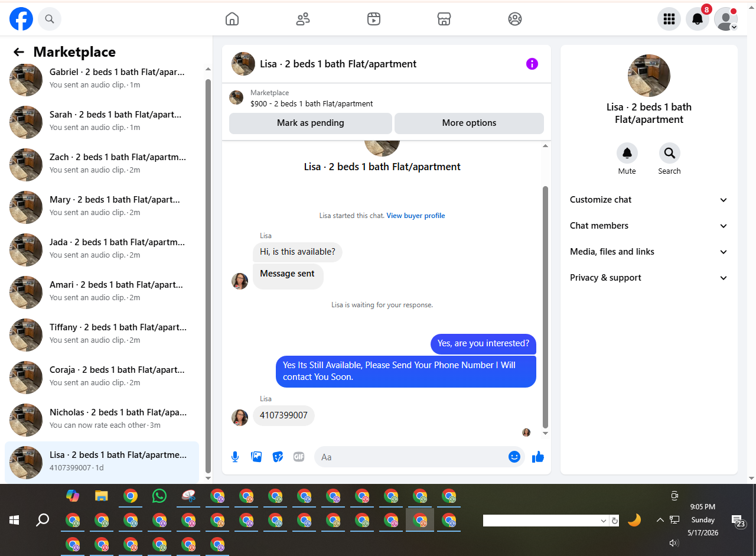Viewport: 756px width, 556px height.
Task: Click the "Yes Its Still Available" message bubble
Action: click(406, 371)
